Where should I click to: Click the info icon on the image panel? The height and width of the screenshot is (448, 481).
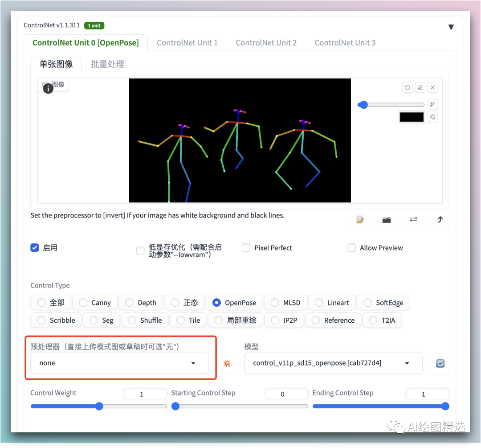tap(48, 89)
